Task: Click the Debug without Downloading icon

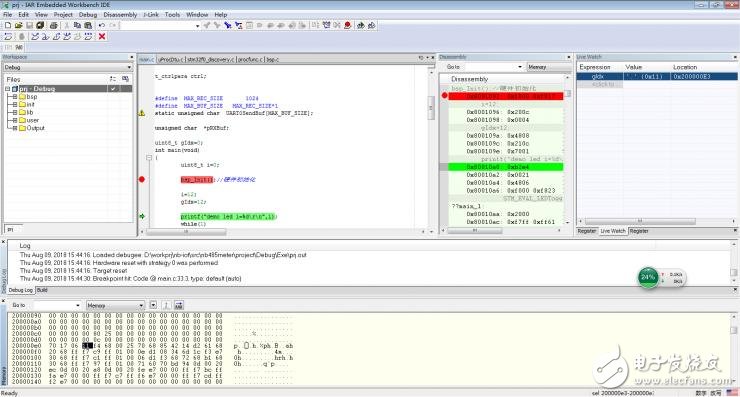Action: (x=372, y=25)
